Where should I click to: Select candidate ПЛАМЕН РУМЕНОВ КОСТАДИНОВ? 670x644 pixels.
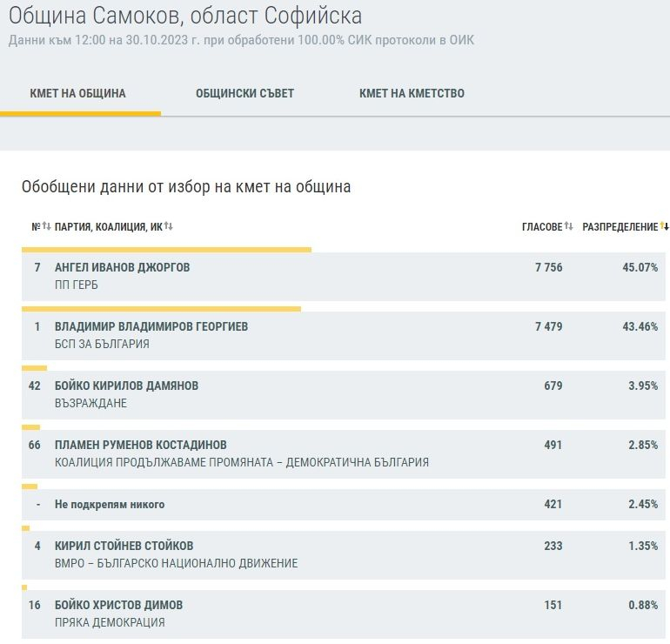141,445
